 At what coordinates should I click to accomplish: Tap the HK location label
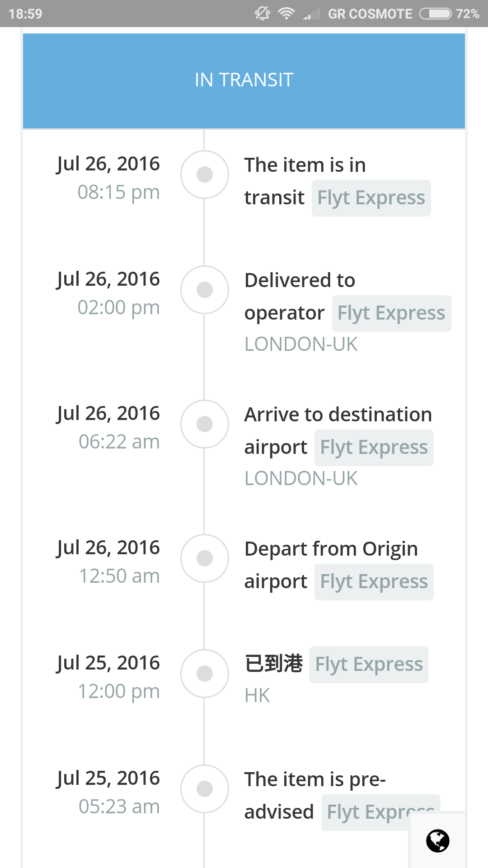257,696
